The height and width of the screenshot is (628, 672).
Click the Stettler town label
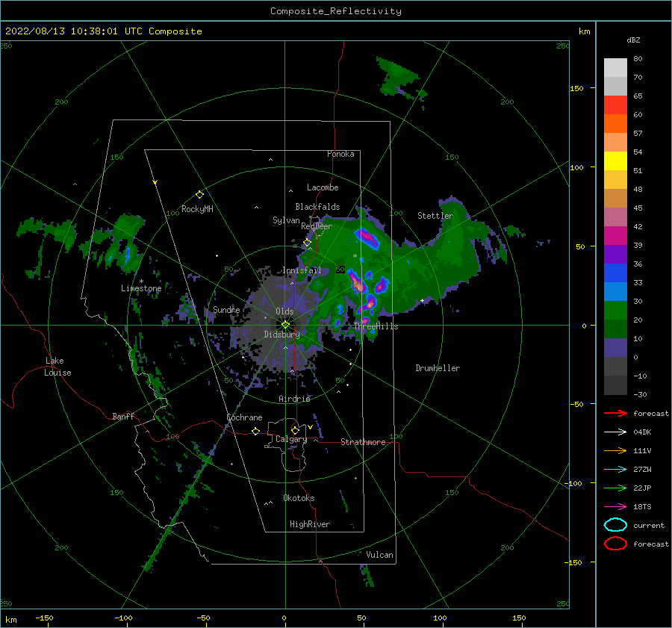(435, 216)
